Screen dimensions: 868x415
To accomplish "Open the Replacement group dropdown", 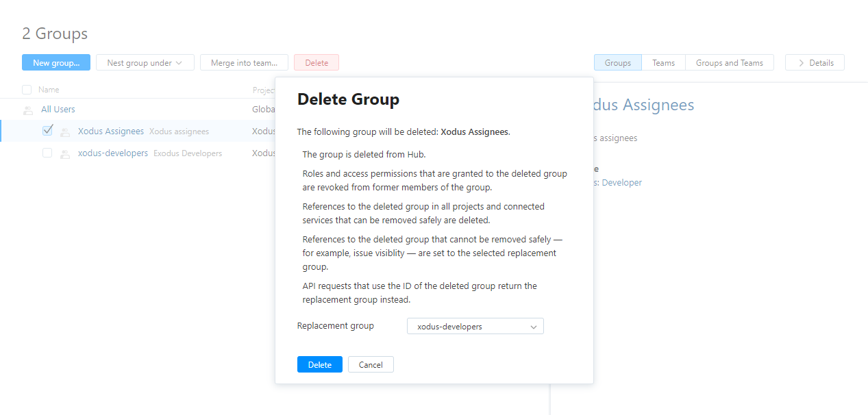I will coord(475,326).
